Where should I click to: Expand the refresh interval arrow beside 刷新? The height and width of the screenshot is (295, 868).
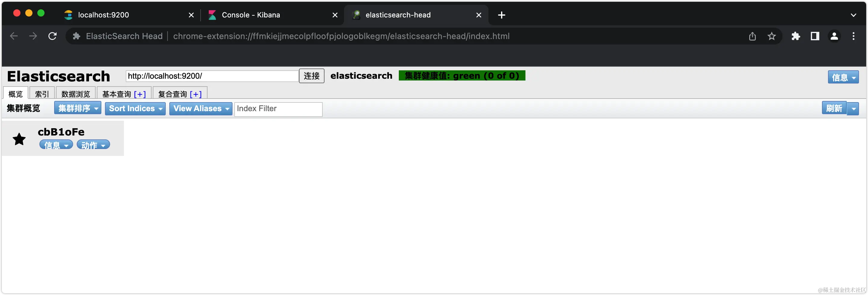coord(853,109)
